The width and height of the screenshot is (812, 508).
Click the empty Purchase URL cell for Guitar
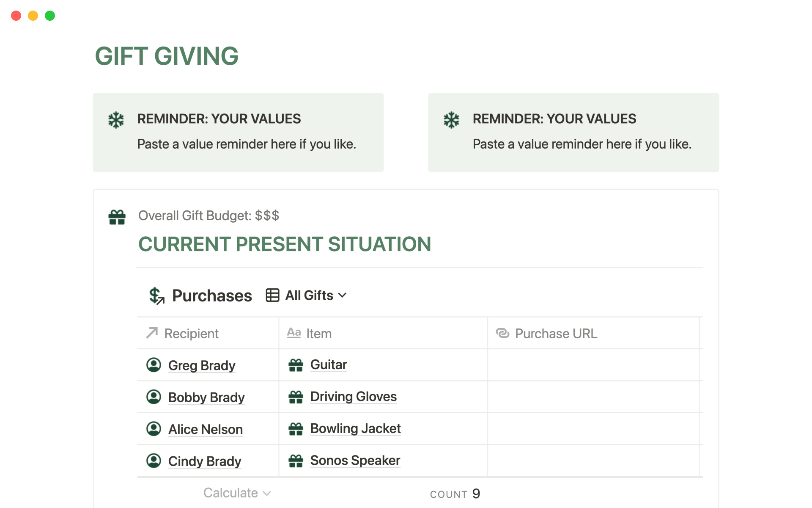point(593,365)
